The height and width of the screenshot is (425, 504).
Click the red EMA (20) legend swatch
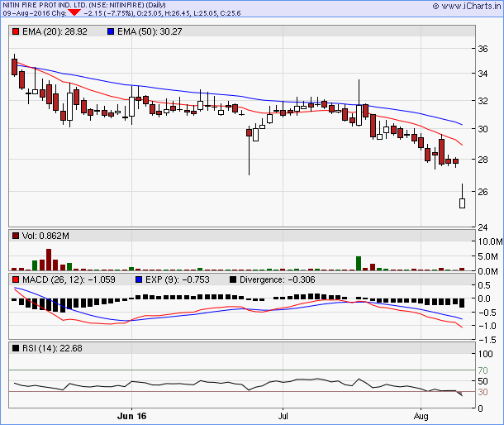16,31
